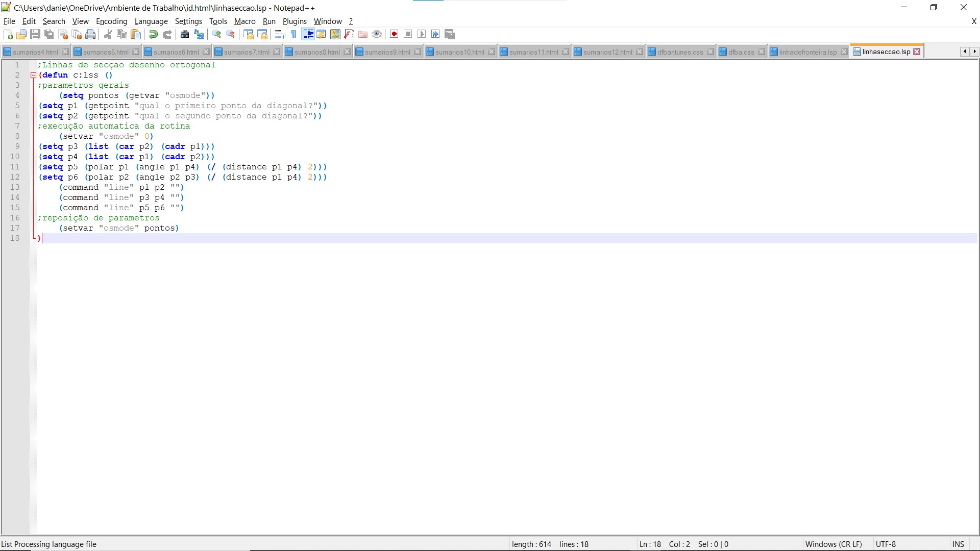Click the Redo toolbar icon
Screen dimensions: 980x551
pyautogui.click(x=167, y=34)
